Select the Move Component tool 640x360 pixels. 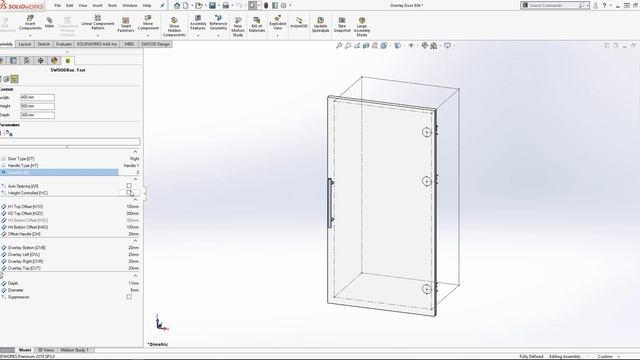pyautogui.click(x=148, y=23)
